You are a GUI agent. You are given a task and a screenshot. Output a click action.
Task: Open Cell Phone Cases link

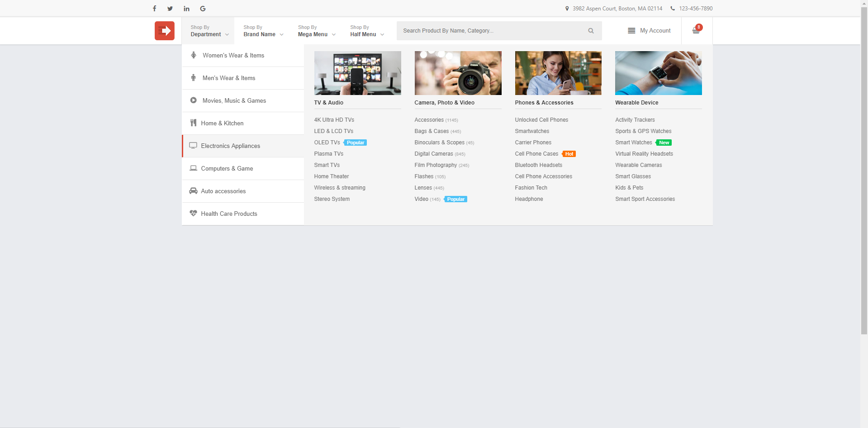(536, 154)
